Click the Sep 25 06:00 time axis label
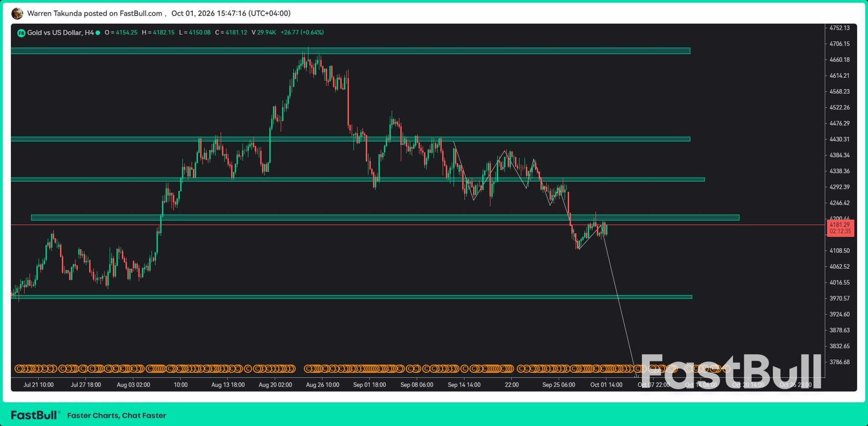868x426 pixels. point(559,385)
